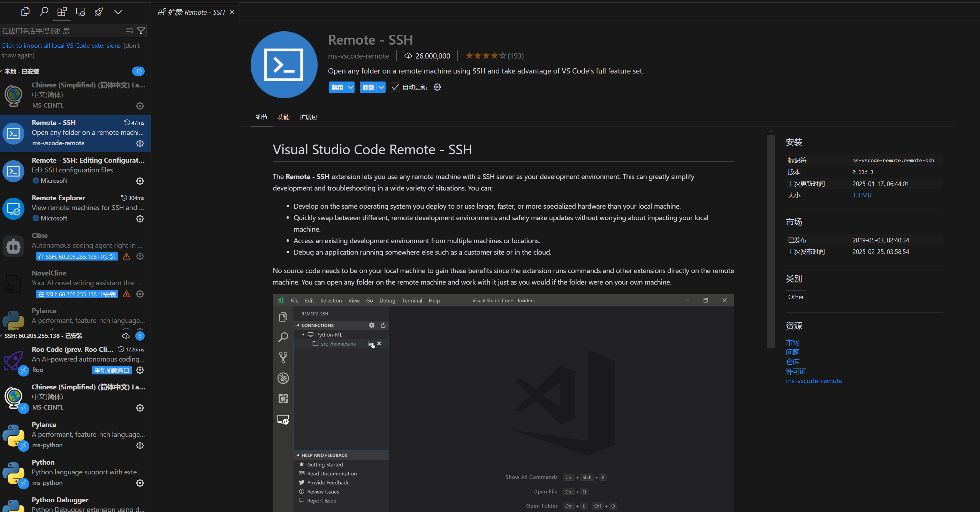Switch to the Features tab
Image resolution: width=980 pixels, height=512 pixels.
283,117
